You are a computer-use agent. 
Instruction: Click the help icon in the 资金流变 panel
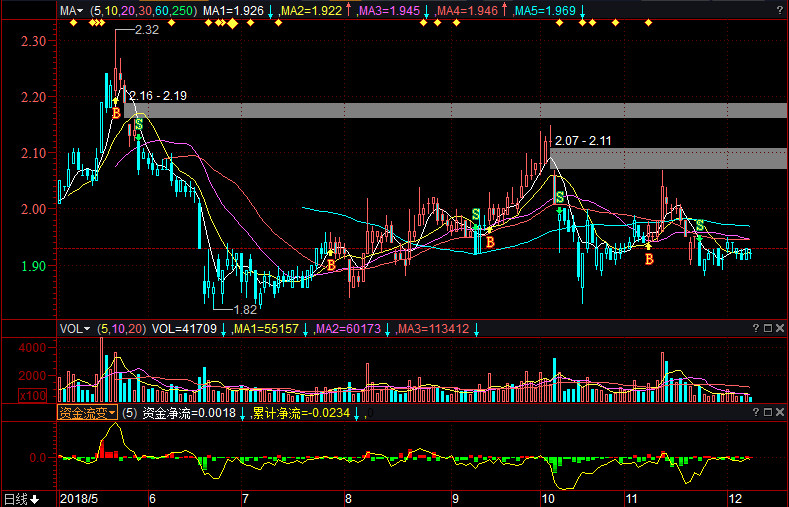point(754,411)
